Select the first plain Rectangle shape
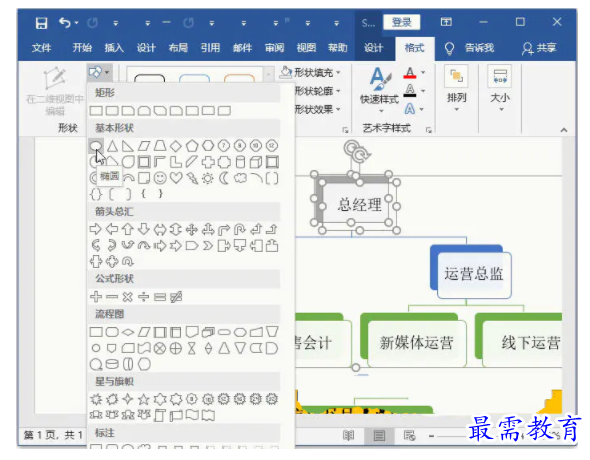 coord(96,111)
